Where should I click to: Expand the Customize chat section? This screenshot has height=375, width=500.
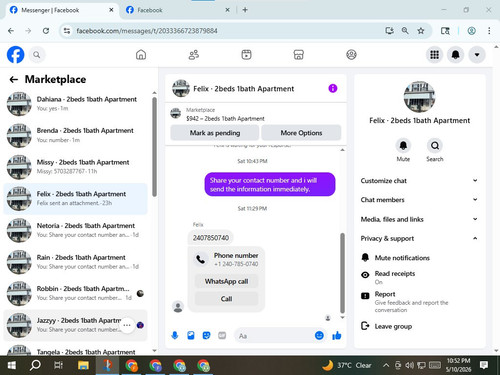coord(419,181)
